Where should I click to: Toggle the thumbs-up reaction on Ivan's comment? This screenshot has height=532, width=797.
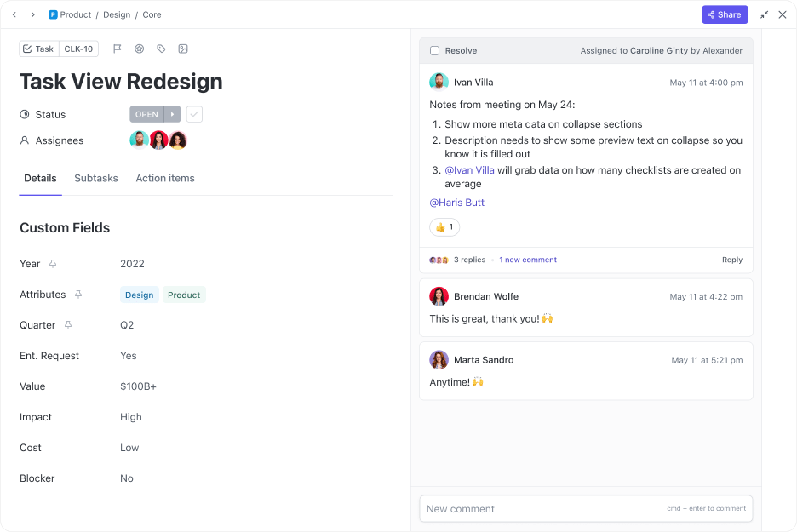point(444,227)
